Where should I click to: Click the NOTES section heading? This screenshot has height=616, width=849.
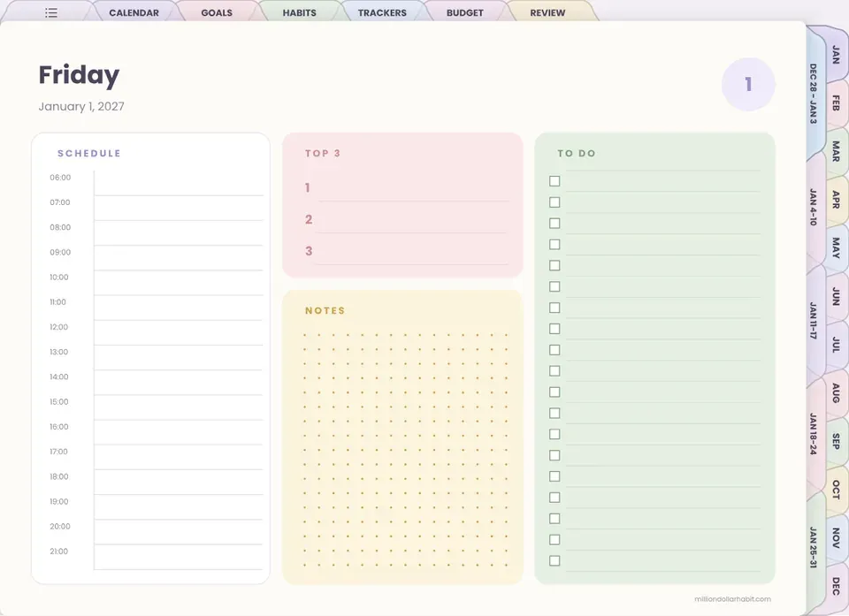pos(325,310)
